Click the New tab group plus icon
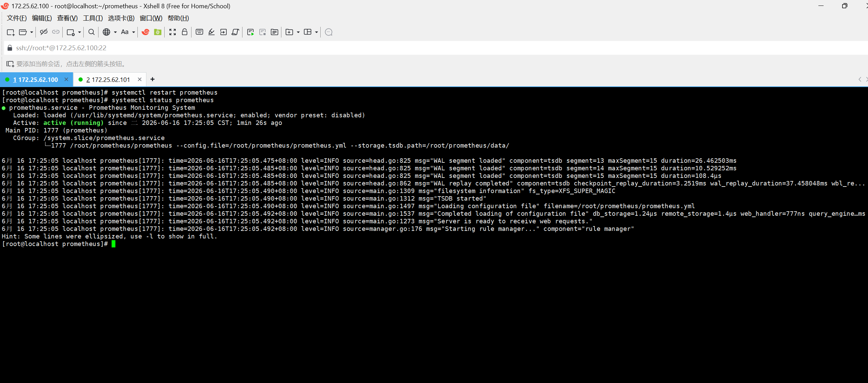The height and width of the screenshot is (383, 868). (289, 32)
